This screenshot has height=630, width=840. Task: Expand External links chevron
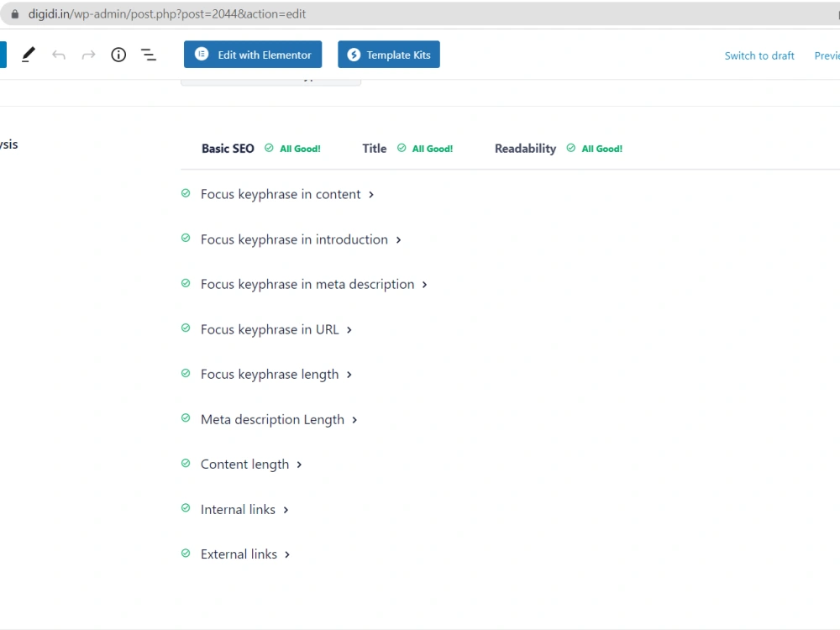[x=287, y=554]
